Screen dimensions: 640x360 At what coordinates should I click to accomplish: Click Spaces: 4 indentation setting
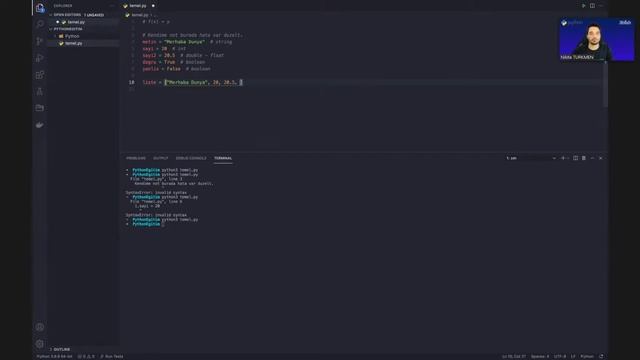tap(540, 356)
